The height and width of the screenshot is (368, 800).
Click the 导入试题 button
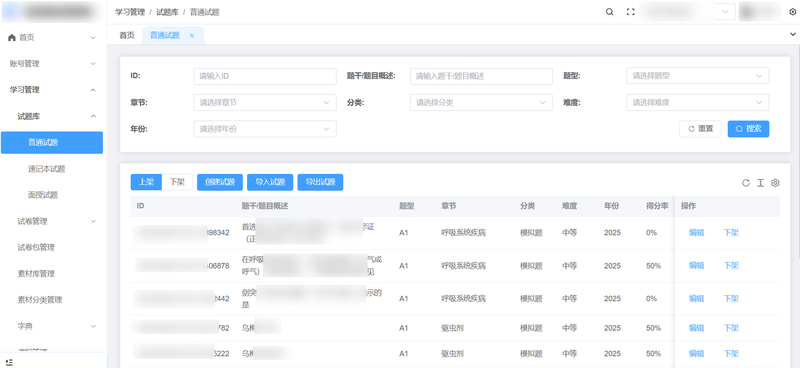pyautogui.click(x=270, y=182)
